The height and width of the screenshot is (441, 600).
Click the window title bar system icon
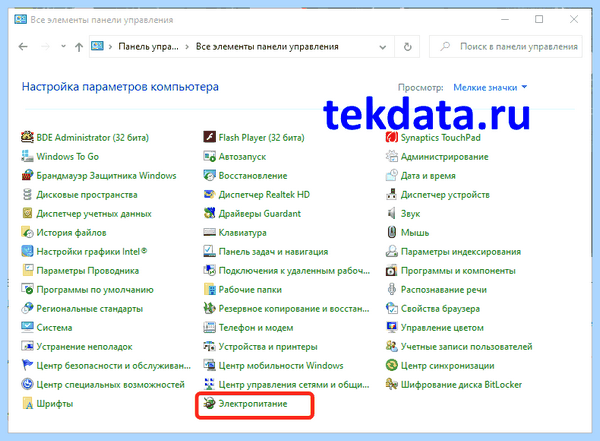(x=20, y=19)
